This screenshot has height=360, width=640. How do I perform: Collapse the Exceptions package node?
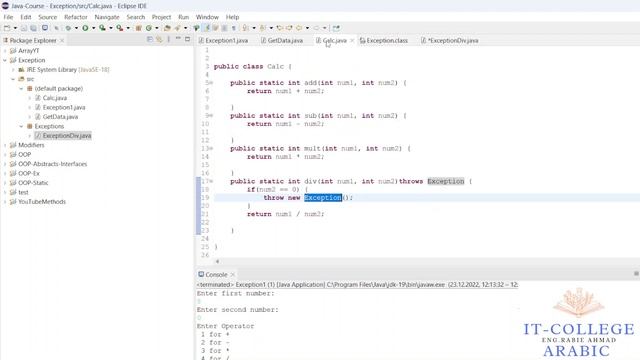21,126
